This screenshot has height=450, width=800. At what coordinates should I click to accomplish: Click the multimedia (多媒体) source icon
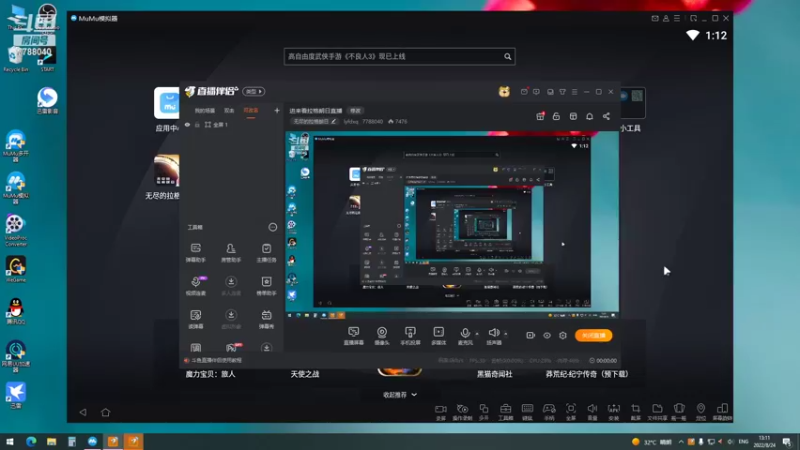pyautogui.click(x=439, y=332)
